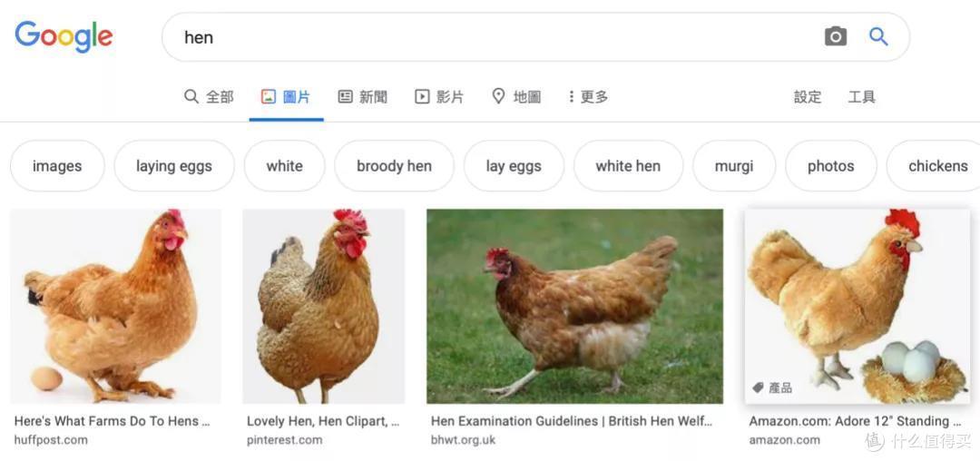Select the 圖片 images tab
This screenshot has height=461, width=980.
286,96
